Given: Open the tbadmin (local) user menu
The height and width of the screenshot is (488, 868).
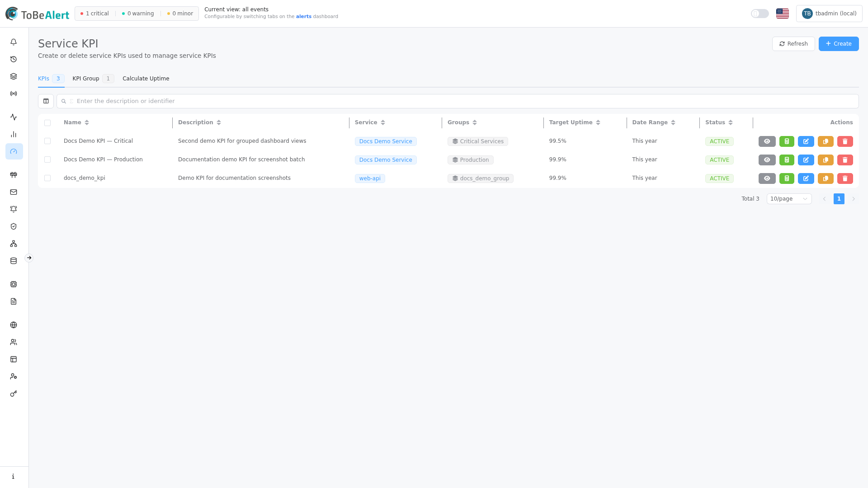Looking at the screenshot, I should pos(829,14).
